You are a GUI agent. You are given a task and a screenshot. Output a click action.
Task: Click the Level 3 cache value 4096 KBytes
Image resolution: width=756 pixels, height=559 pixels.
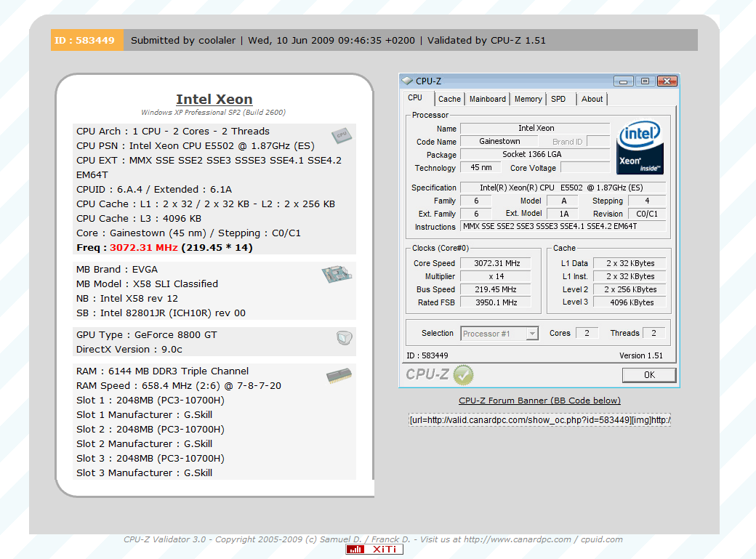point(630,302)
